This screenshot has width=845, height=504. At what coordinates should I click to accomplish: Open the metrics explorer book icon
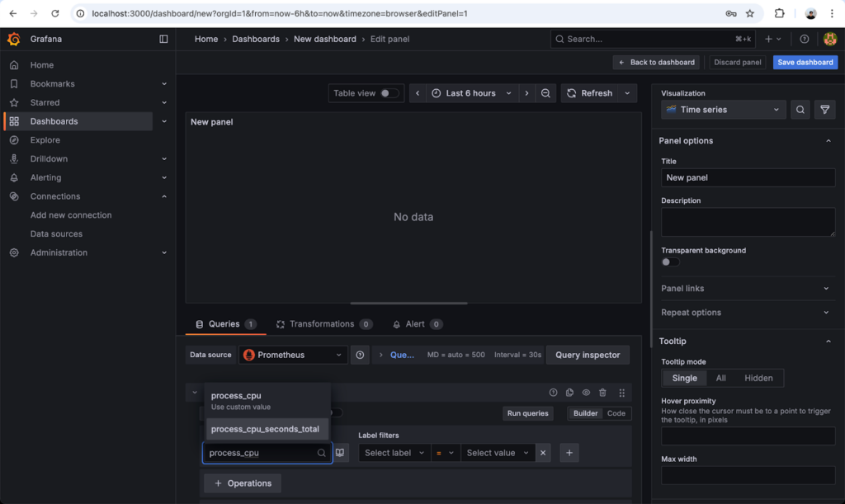(340, 453)
